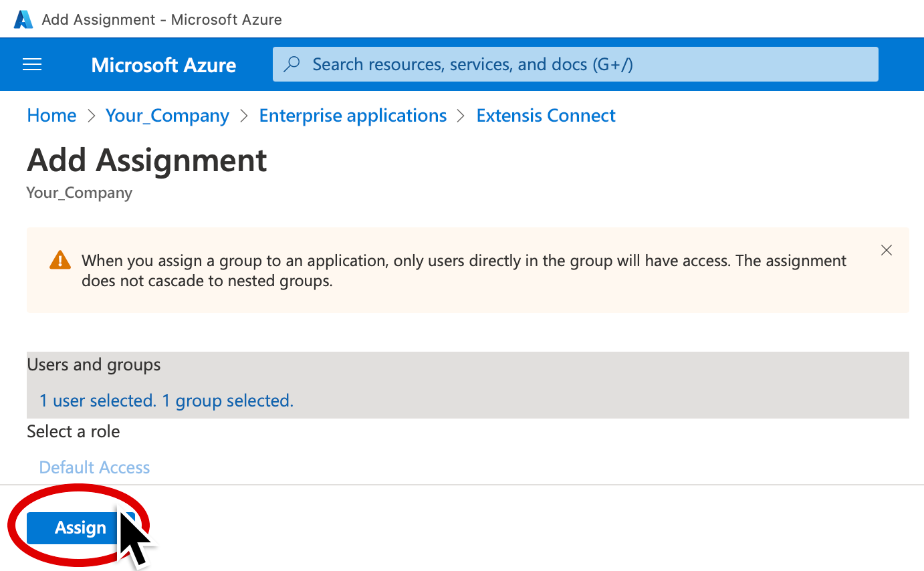This screenshot has width=924, height=571.
Task: Focus the Search resources, services, and docs field
Action: point(575,64)
